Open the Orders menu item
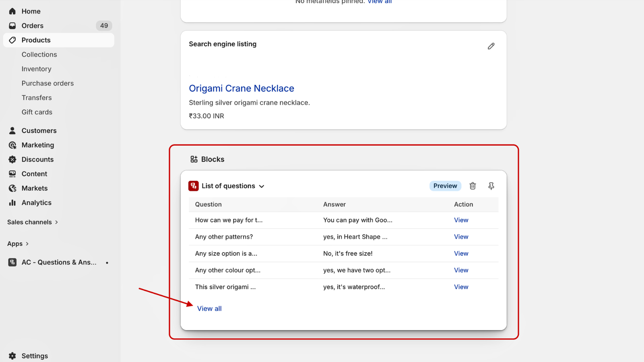Screen dimensions: 644x362 33,26
